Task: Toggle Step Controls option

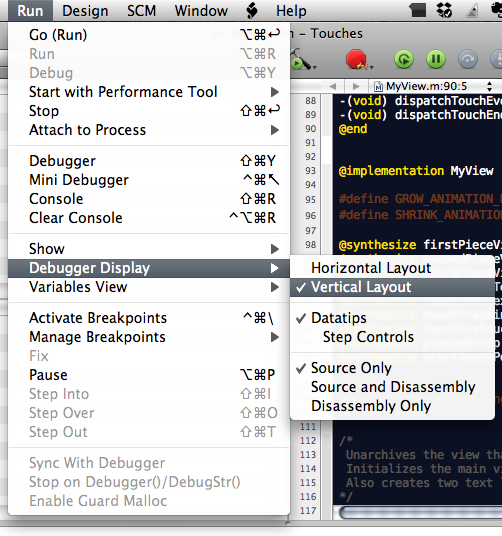Action: [392, 337]
